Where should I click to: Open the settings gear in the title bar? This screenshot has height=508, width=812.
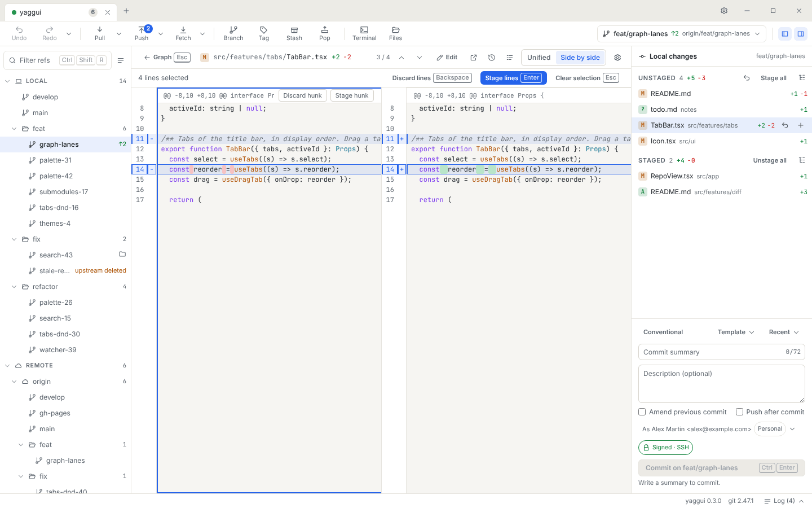click(724, 11)
